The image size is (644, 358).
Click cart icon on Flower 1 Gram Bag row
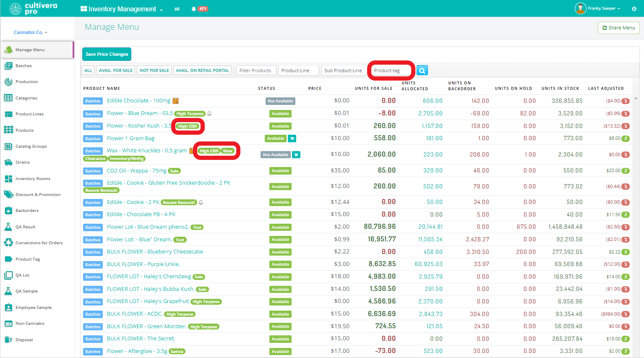[x=292, y=138]
